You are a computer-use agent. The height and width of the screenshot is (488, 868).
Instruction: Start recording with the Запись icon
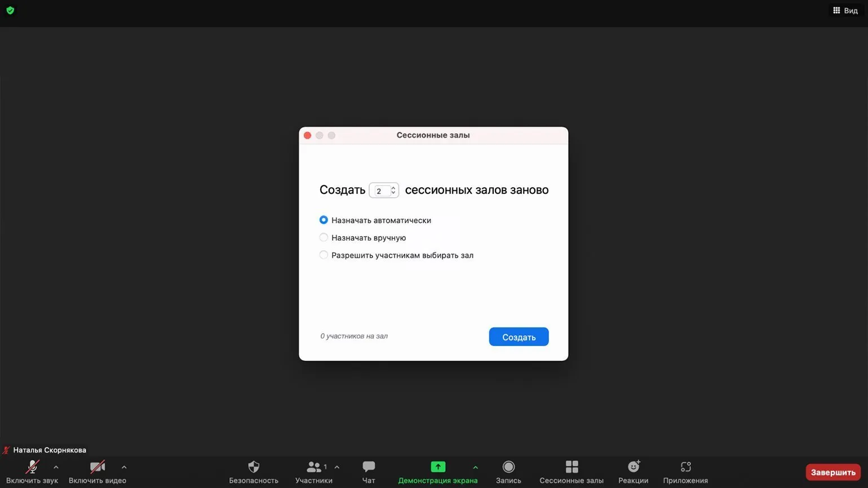coord(508,467)
